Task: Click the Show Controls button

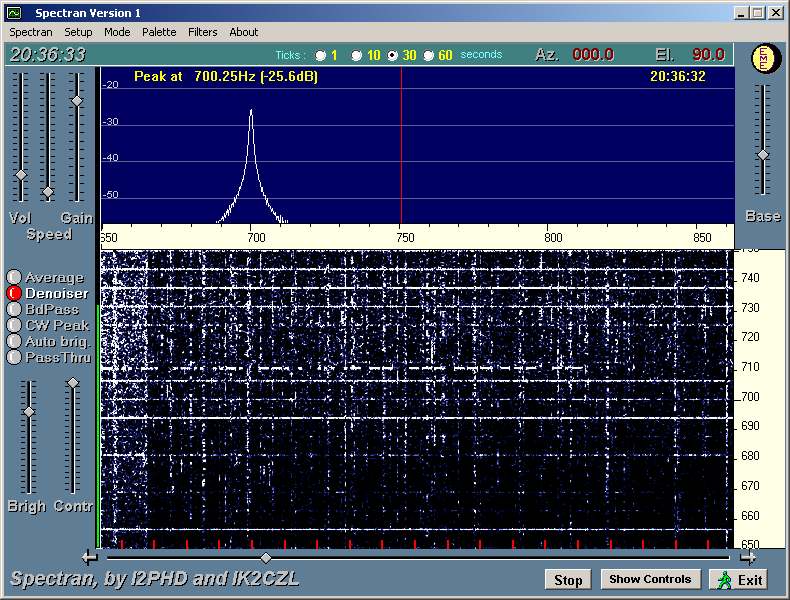Action: [650, 579]
